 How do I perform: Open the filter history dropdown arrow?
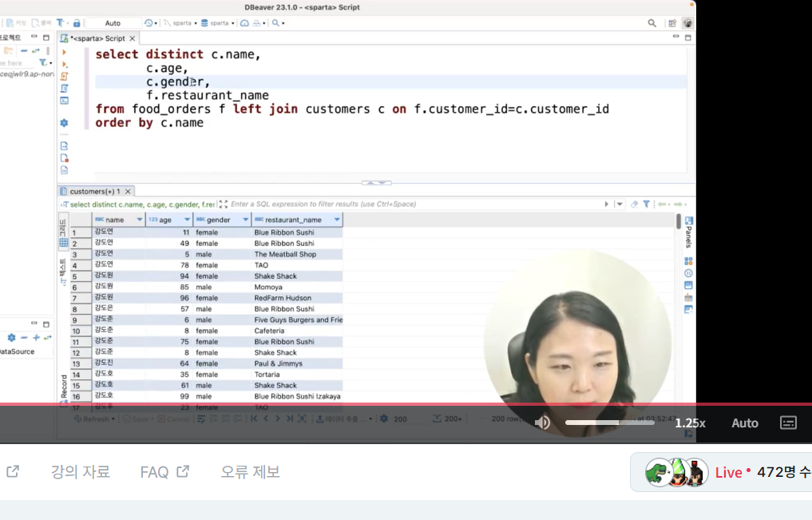(x=620, y=204)
